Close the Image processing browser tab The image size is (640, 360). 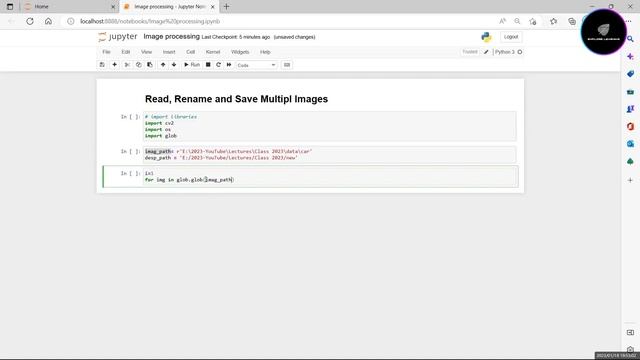(x=212, y=7)
